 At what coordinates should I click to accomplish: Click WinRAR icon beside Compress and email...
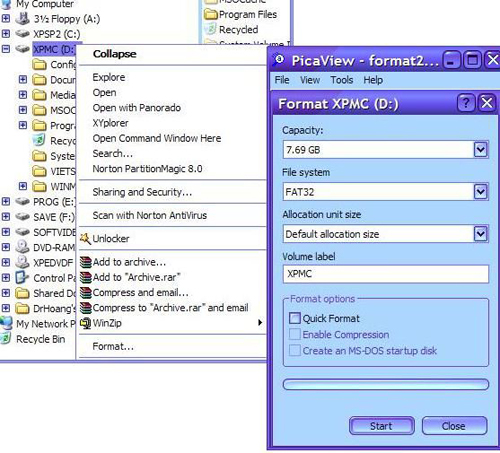coord(86,293)
